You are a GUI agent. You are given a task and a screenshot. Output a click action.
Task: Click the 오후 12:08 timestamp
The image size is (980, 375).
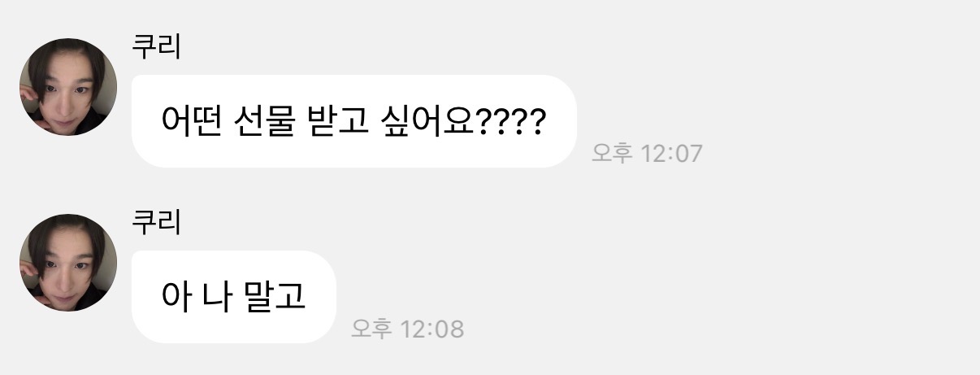click(407, 329)
